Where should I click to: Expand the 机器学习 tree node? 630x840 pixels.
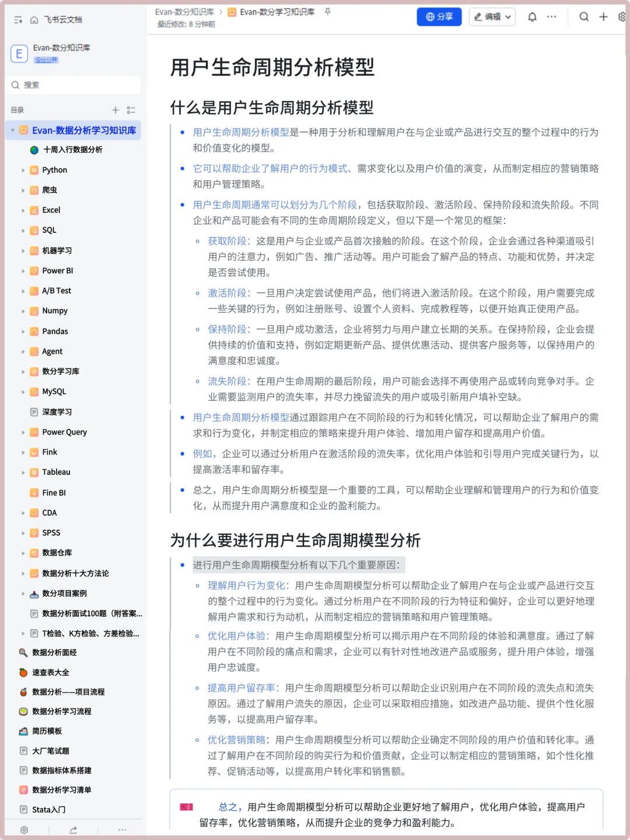(x=23, y=251)
